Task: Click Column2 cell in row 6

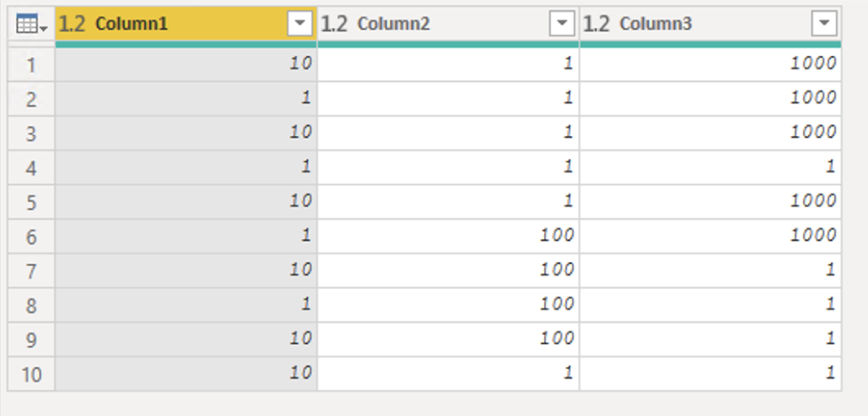Action: point(448,237)
